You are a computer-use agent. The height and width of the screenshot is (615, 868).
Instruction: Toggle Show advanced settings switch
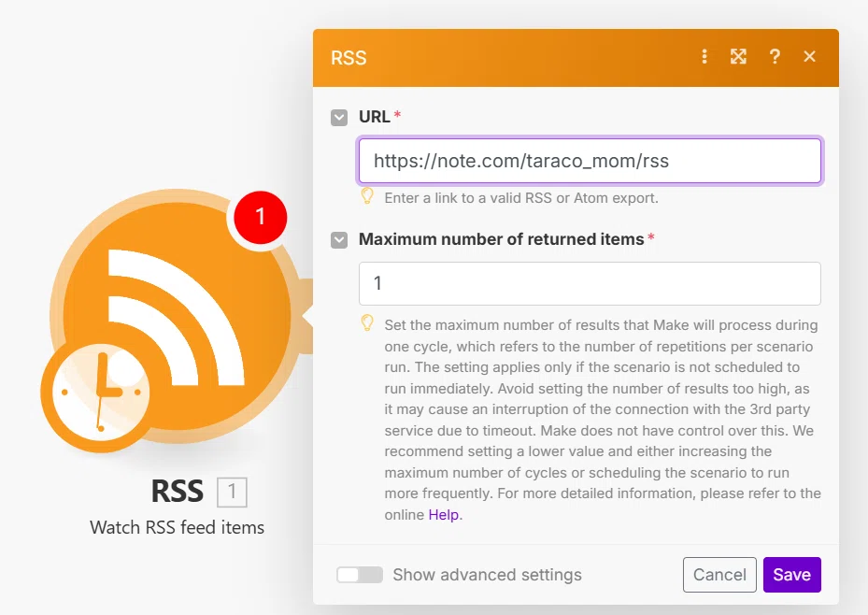[360, 575]
